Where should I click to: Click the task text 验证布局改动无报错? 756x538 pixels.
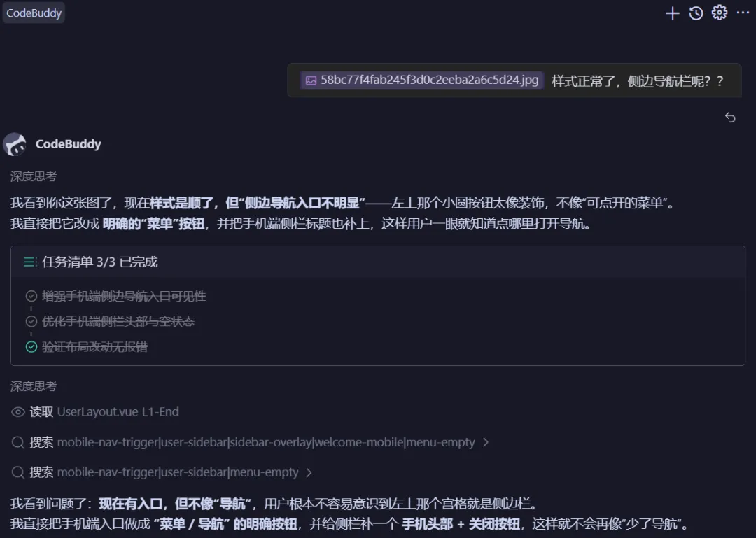coord(94,346)
